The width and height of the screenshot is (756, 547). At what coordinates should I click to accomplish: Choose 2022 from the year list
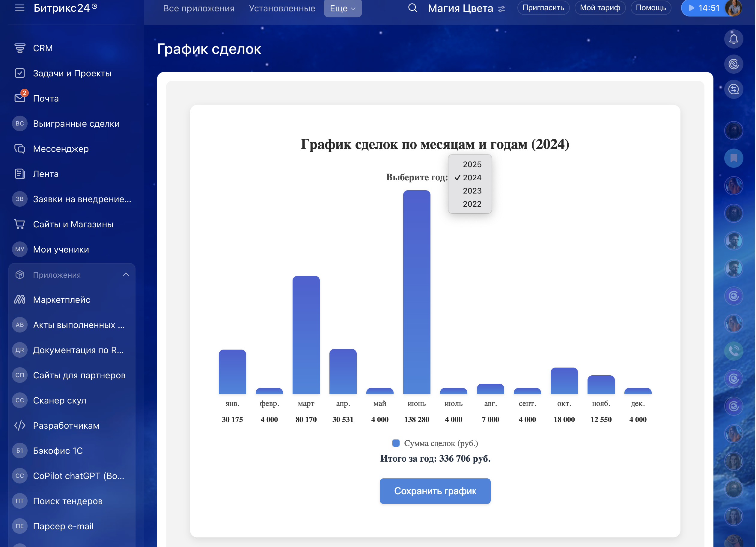(x=472, y=204)
